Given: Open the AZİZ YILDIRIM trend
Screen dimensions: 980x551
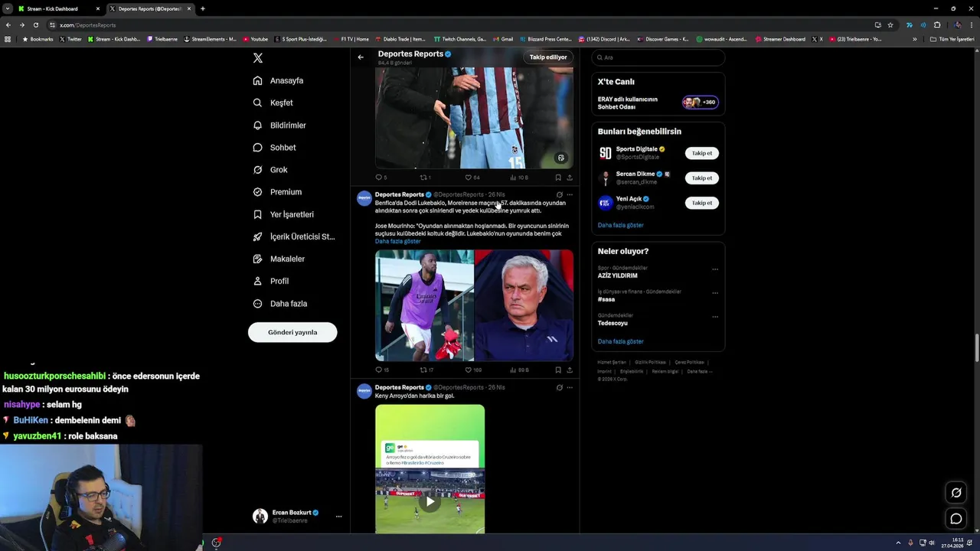Looking at the screenshot, I should click(617, 275).
